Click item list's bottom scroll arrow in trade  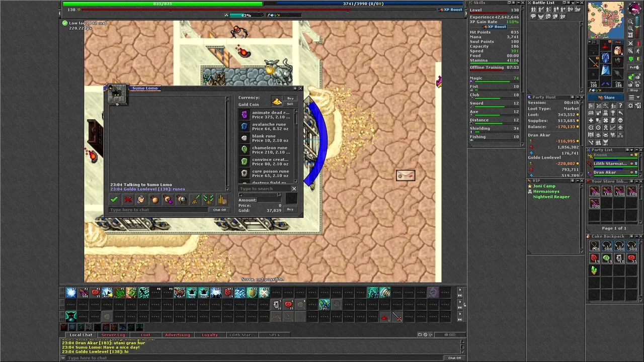[x=296, y=181]
